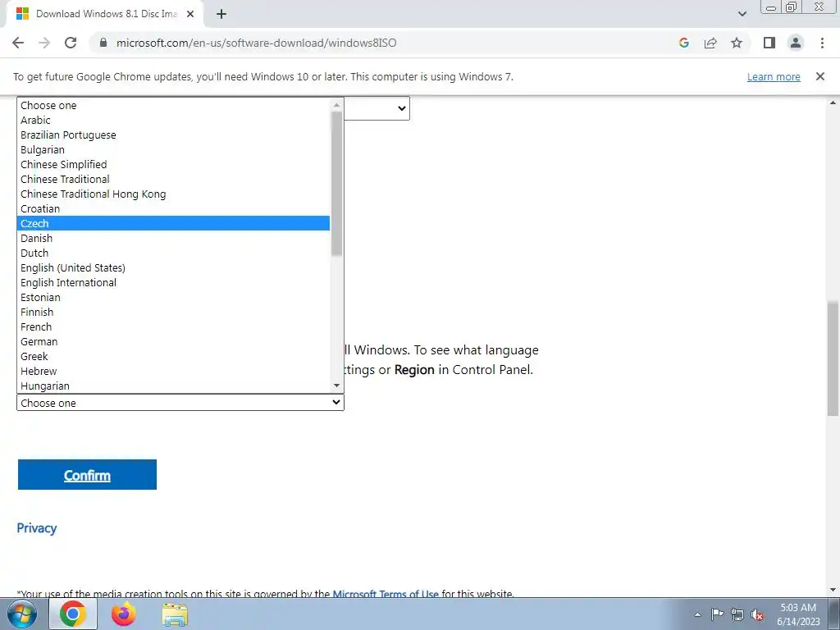Click the language list scrollbar thumb
The width and height of the screenshot is (840, 630).
pyautogui.click(x=336, y=183)
